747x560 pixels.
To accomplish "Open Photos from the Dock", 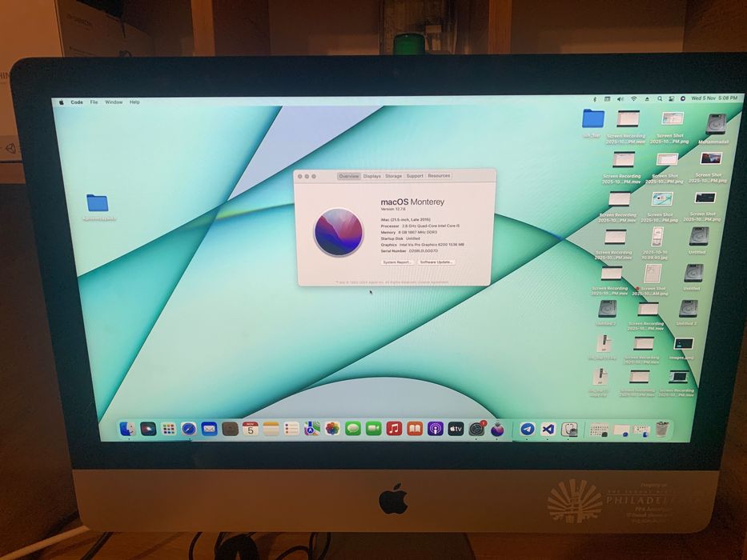I will click(x=332, y=429).
